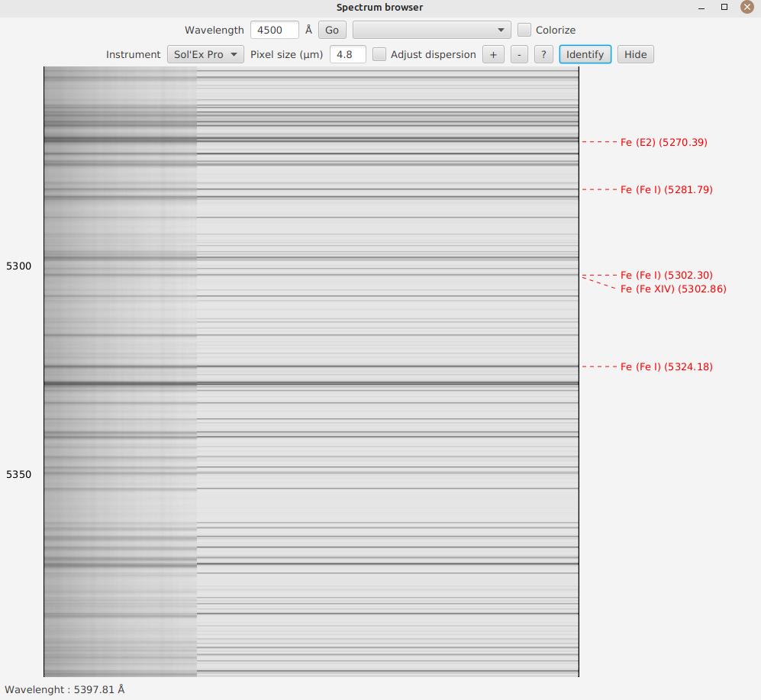
Task: Minimize the Spectrum browser window
Action: point(701,8)
